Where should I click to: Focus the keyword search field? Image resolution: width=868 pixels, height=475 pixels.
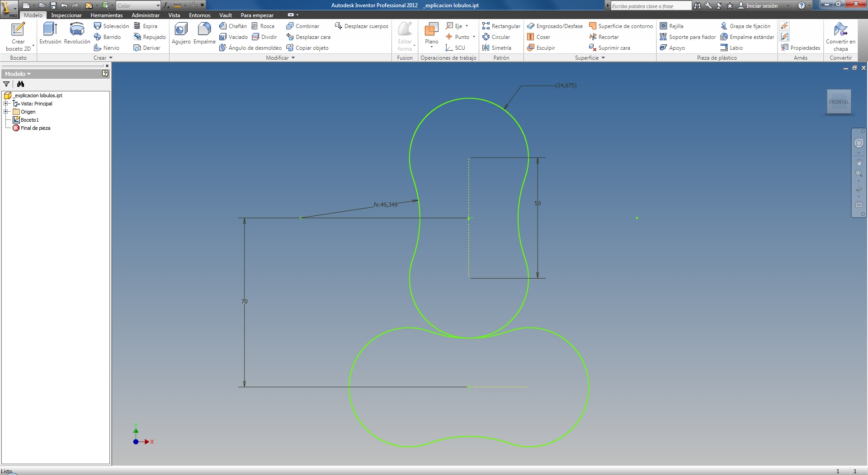tap(651, 6)
